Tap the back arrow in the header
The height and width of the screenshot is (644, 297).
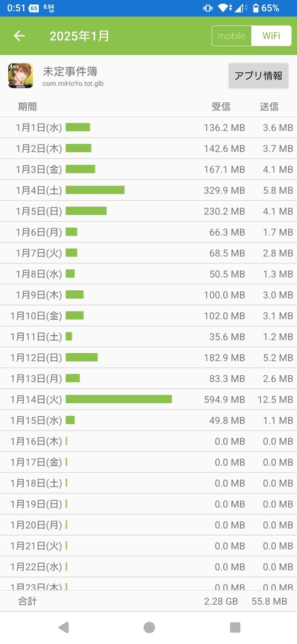pos(19,36)
